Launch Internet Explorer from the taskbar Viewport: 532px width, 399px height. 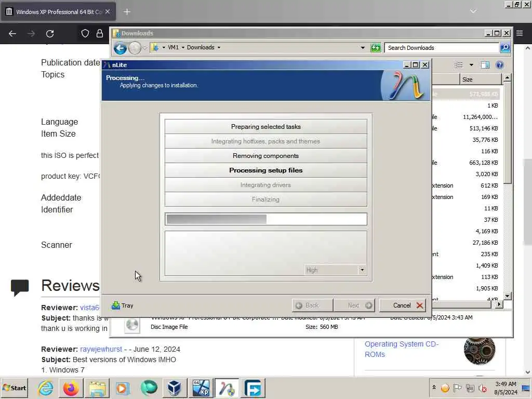46,388
